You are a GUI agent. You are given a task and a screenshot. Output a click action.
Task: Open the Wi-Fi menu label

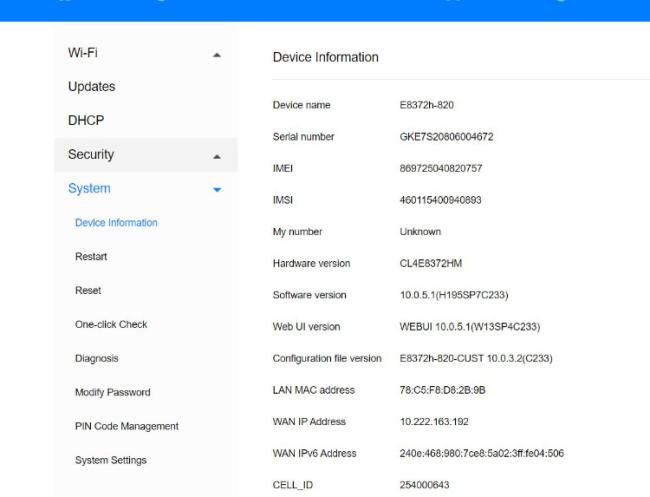pyautogui.click(x=82, y=52)
